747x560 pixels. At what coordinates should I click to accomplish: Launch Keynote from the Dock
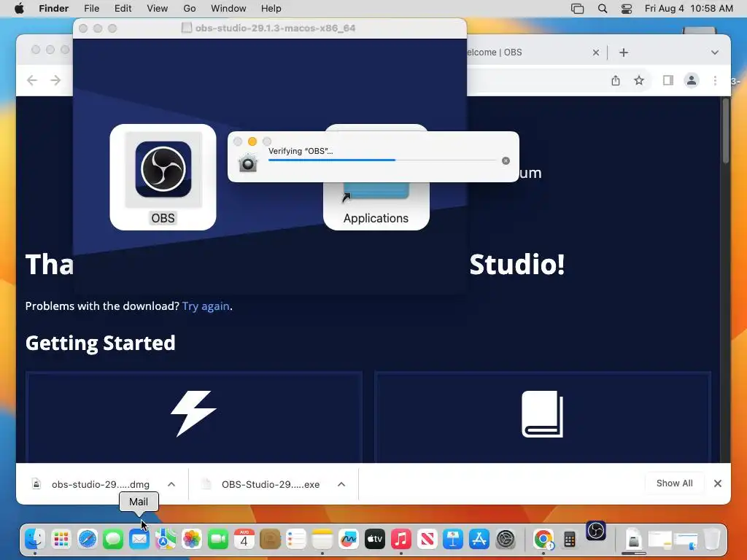pyautogui.click(x=453, y=540)
